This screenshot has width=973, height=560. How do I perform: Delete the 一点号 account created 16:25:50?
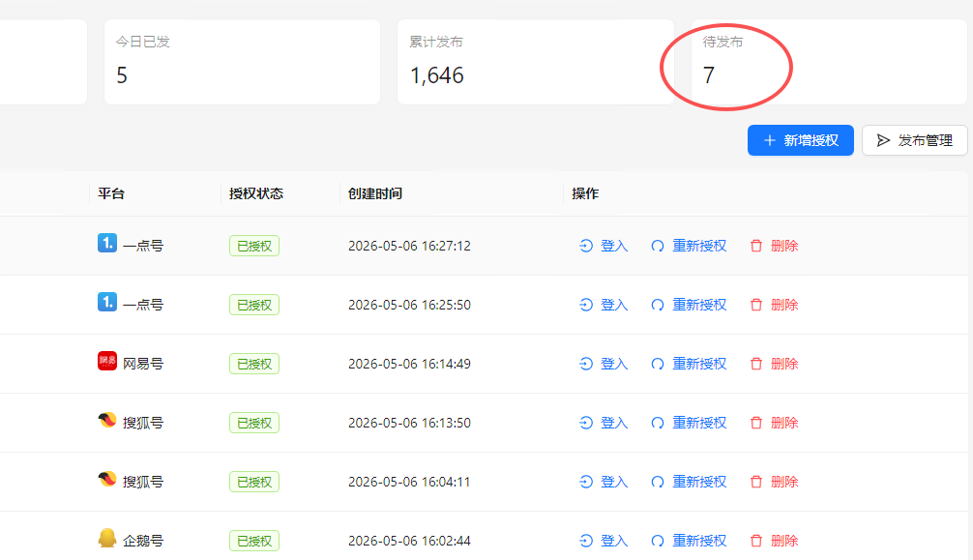774,305
